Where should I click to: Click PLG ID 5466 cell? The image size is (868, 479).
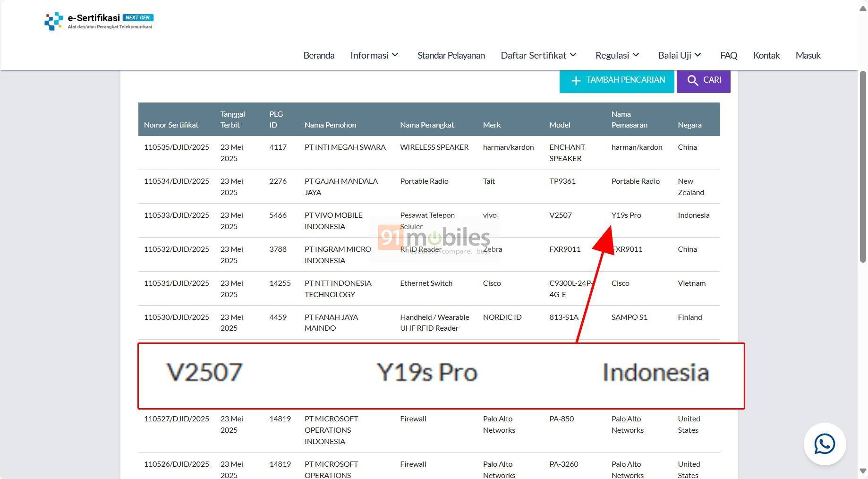click(278, 215)
